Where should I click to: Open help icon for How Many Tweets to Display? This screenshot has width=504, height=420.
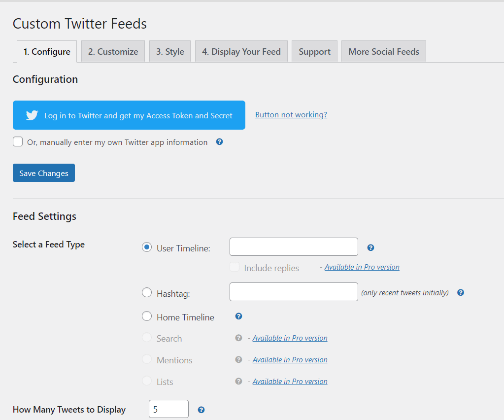201,410
